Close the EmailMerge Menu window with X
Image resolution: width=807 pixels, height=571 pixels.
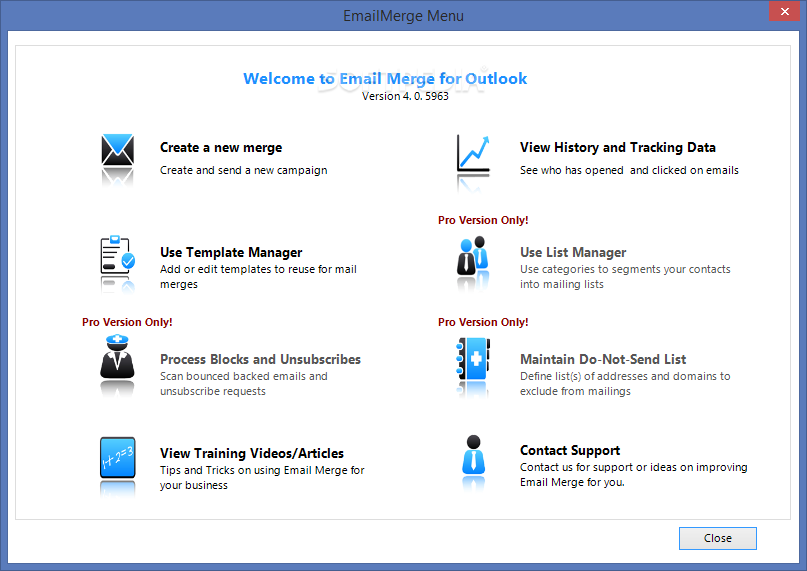pos(784,11)
